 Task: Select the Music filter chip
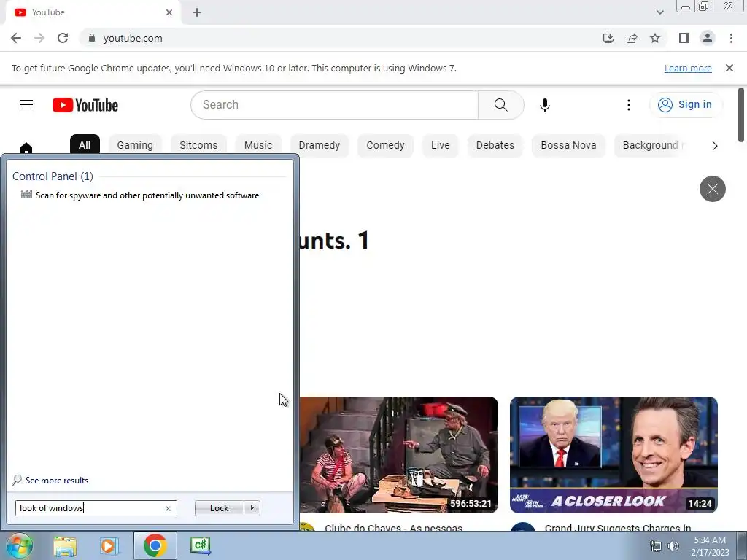tap(258, 145)
